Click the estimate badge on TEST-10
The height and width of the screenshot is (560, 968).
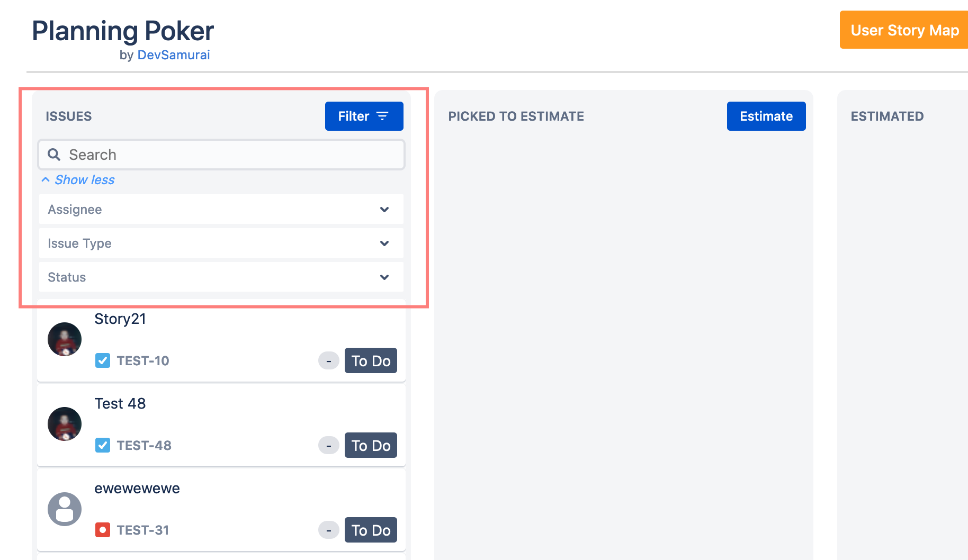(328, 360)
